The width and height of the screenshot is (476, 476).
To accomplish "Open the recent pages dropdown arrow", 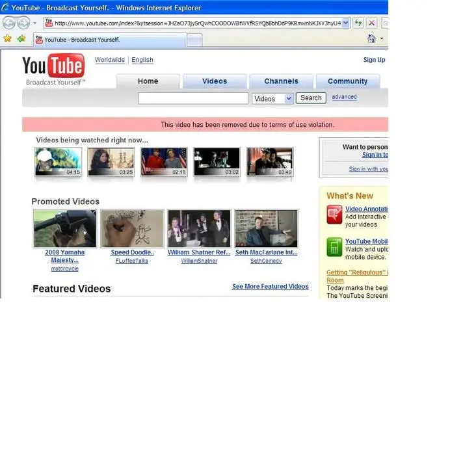I will [x=35, y=23].
